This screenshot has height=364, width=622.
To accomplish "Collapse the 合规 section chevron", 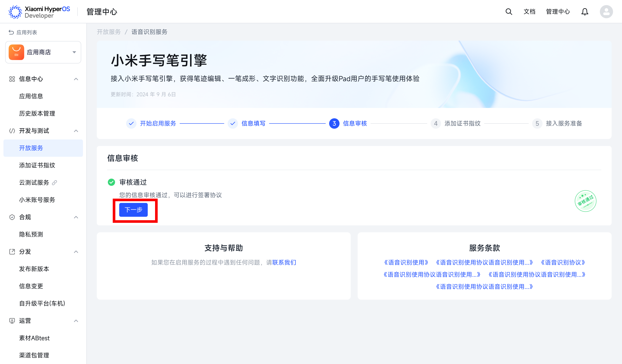I will pyautogui.click(x=76, y=217).
